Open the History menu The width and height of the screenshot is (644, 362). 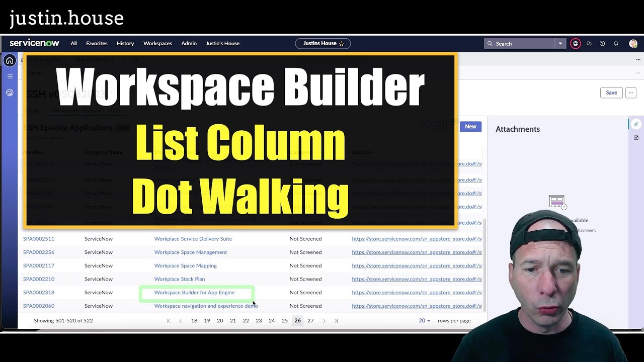(125, 43)
